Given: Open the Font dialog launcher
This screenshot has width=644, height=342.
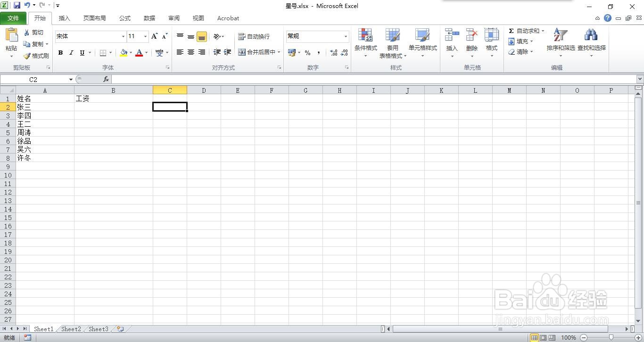Looking at the screenshot, I should coord(168,68).
